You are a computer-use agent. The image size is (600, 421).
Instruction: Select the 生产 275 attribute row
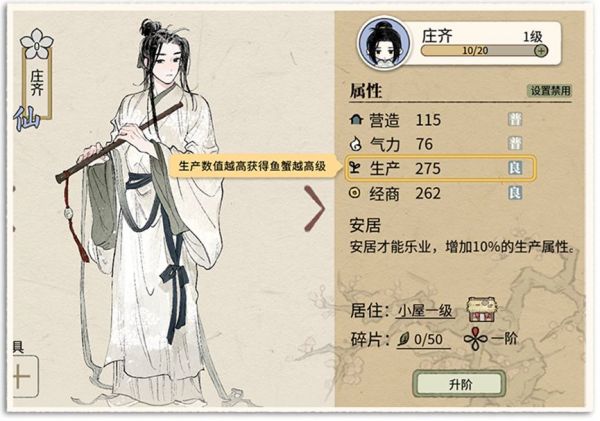click(440, 168)
